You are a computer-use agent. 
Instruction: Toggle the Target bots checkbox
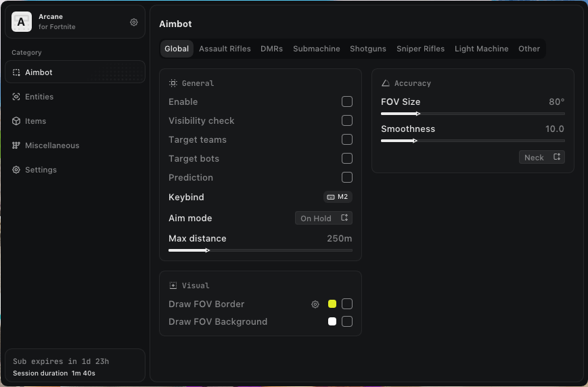tap(347, 158)
